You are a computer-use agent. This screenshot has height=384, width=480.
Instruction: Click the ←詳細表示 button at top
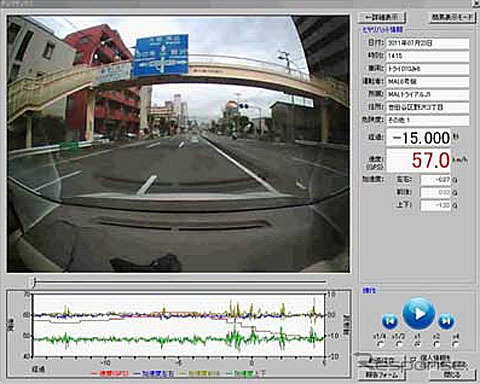(x=382, y=17)
